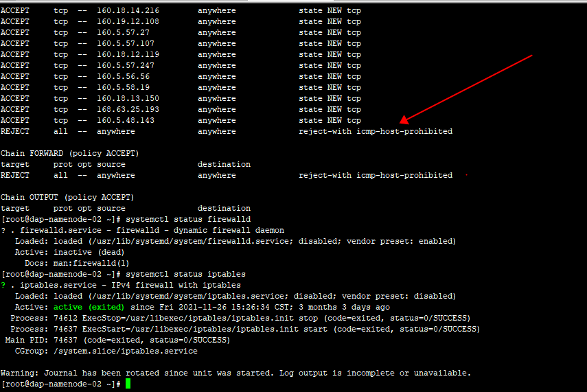The width and height of the screenshot is (587, 392).
Task: Click the IP address 168.63.25.193
Action: click(x=128, y=109)
